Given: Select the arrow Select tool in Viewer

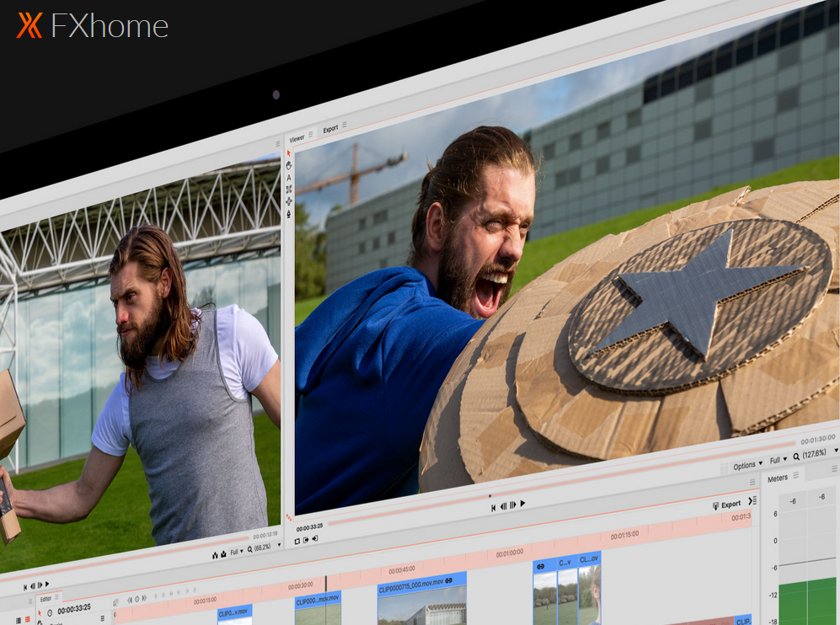Looking at the screenshot, I should pyautogui.click(x=289, y=153).
